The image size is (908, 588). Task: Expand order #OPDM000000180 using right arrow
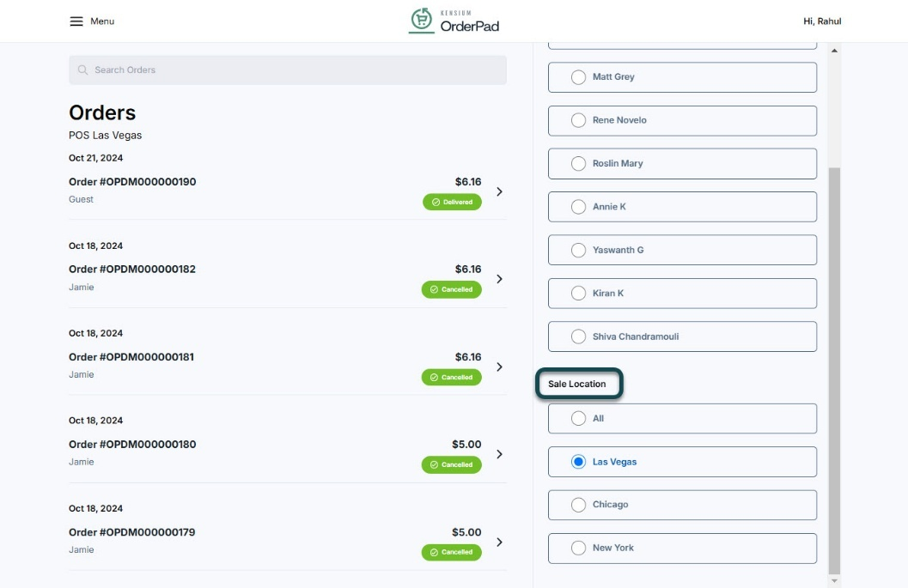click(x=499, y=454)
